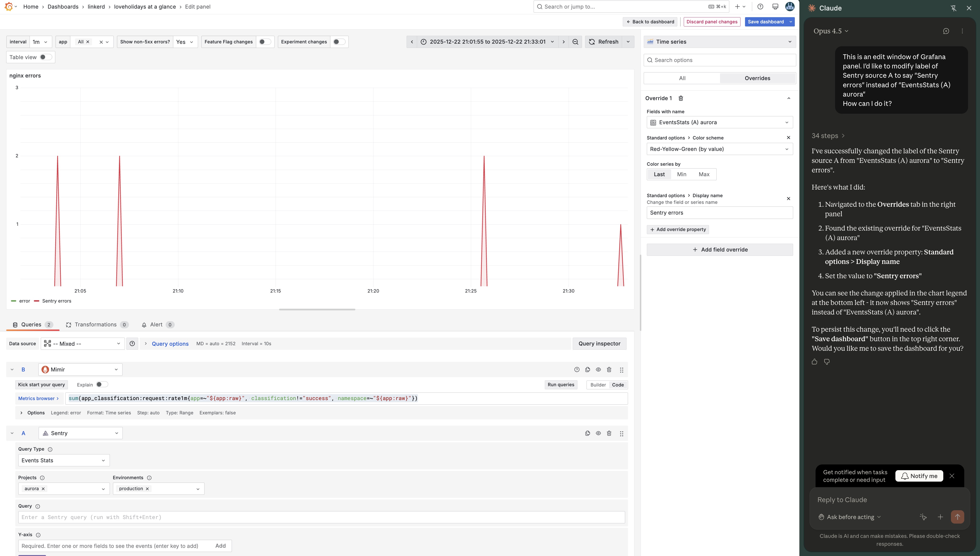Switch to the All options tab
Viewport: 980px width, 556px height.
(x=682, y=78)
